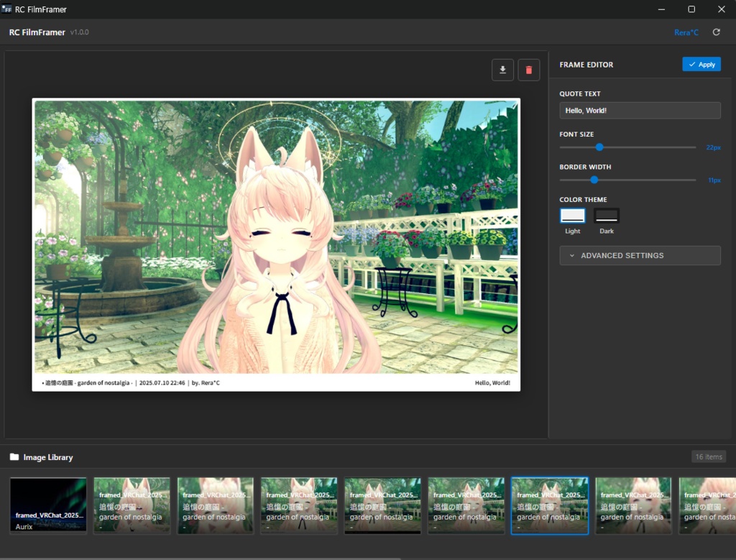Click the 16 items badge
The height and width of the screenshot is (560, 736).
pyautogui.click(x=708, y=456)
